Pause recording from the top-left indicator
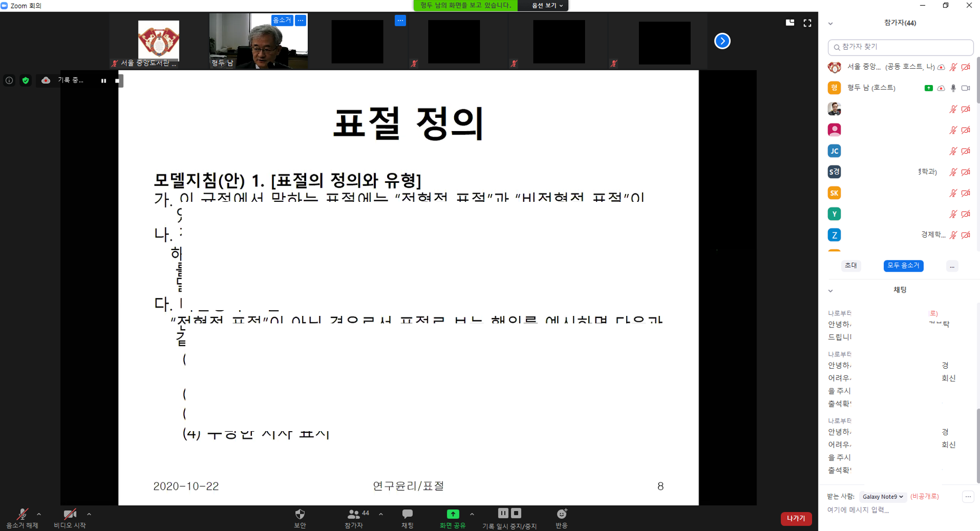This screenshot has width=980, height=531. coord(103,81)
